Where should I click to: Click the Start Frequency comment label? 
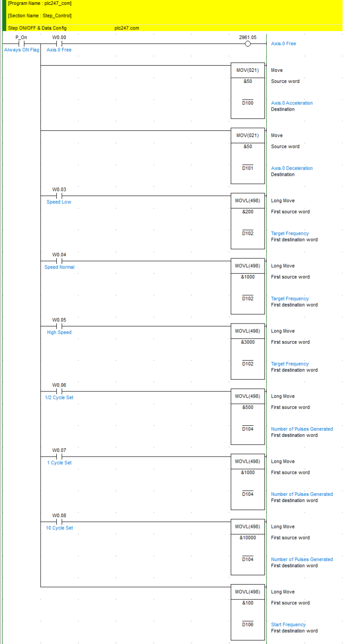coord(288,624)
